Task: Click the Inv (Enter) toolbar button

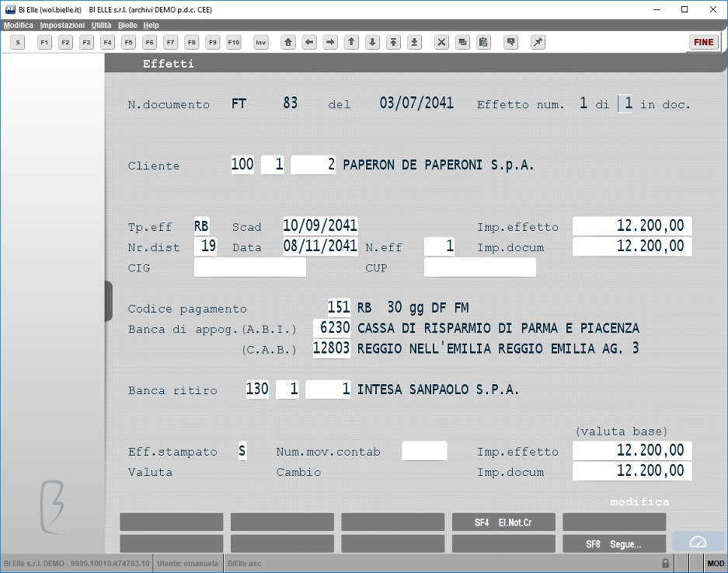Action: pyautogui.click(x=261, y=42)
